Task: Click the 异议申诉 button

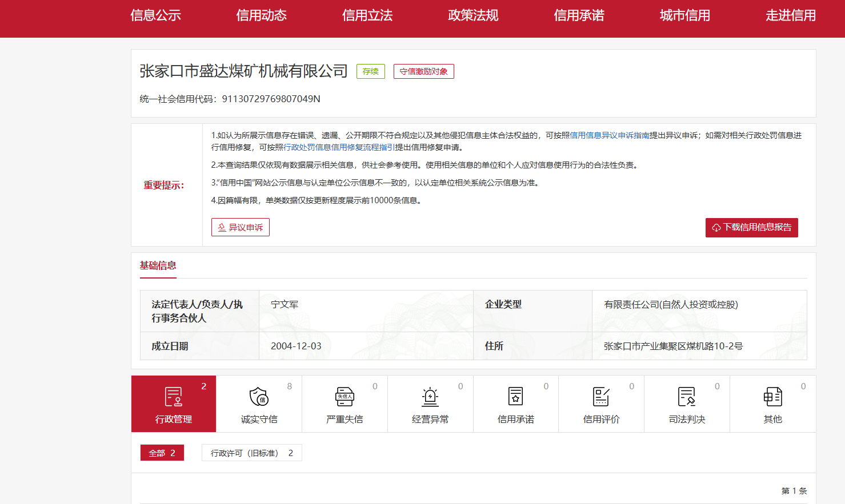Action: (241, 227)
